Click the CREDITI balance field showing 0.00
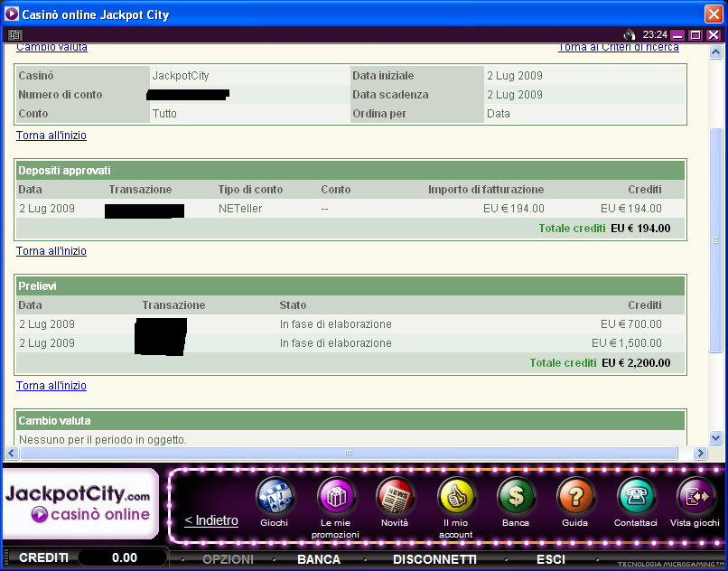This screenshot has width=728, height=571. point(124,558)
